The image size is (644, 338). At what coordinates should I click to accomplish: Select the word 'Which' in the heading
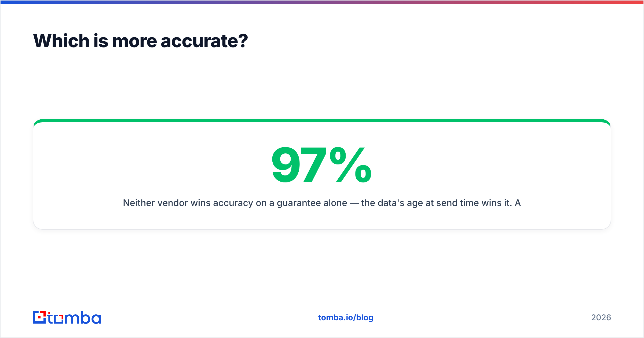[61, 41]
